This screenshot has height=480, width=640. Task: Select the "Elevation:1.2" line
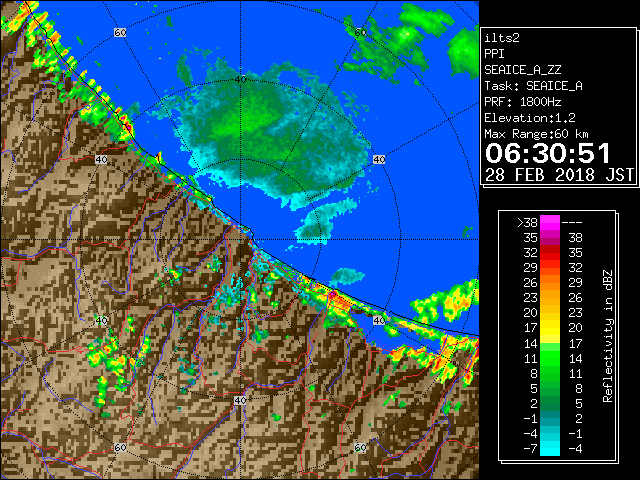point(530,118)
